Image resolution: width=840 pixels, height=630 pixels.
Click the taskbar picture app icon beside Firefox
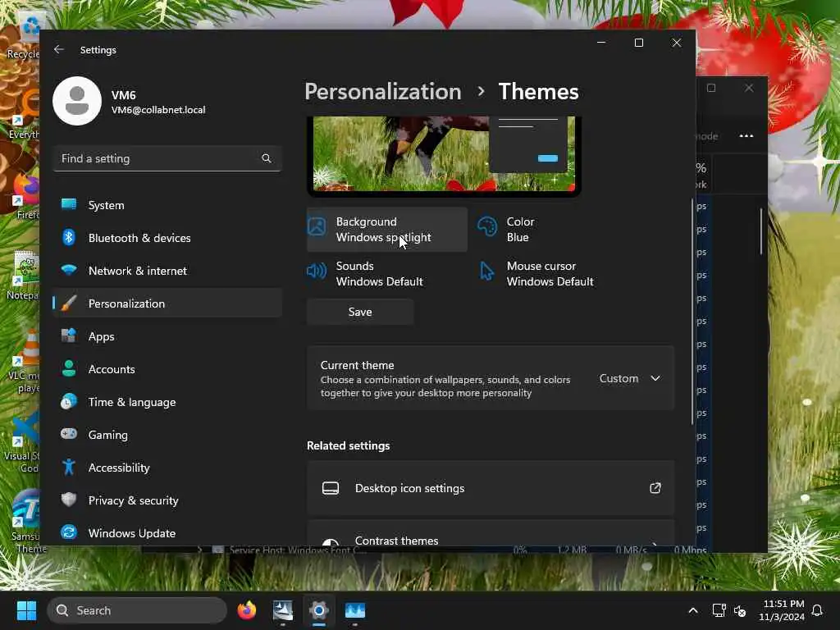click(x=283, y=610)
